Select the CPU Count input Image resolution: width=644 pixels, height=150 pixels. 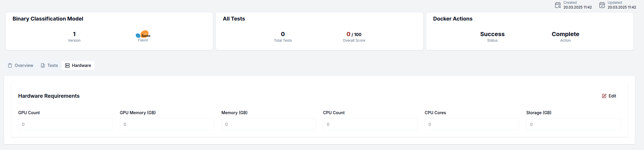click(370, 124)
